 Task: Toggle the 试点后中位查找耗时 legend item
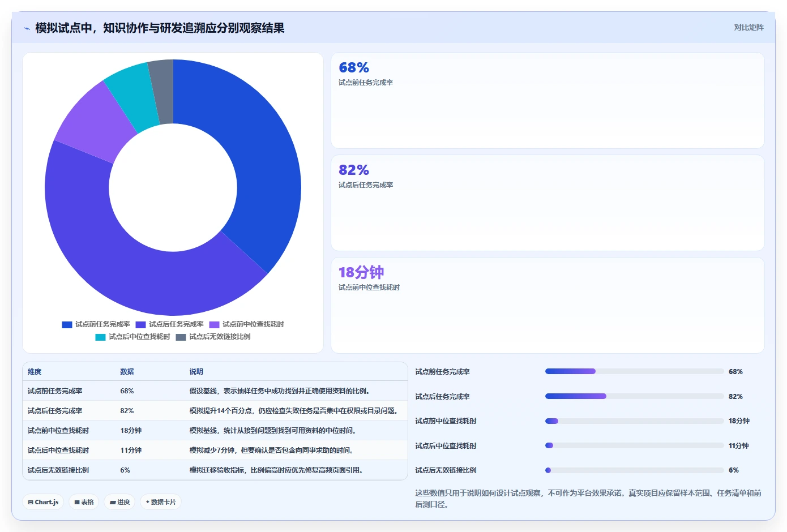(x=132, y=337)
